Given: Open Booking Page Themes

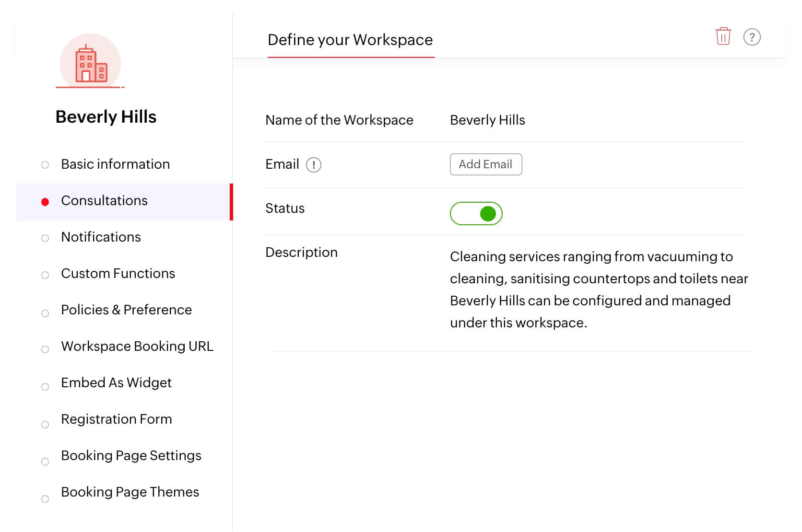Looking at the screenshot, I should (130, 492).
